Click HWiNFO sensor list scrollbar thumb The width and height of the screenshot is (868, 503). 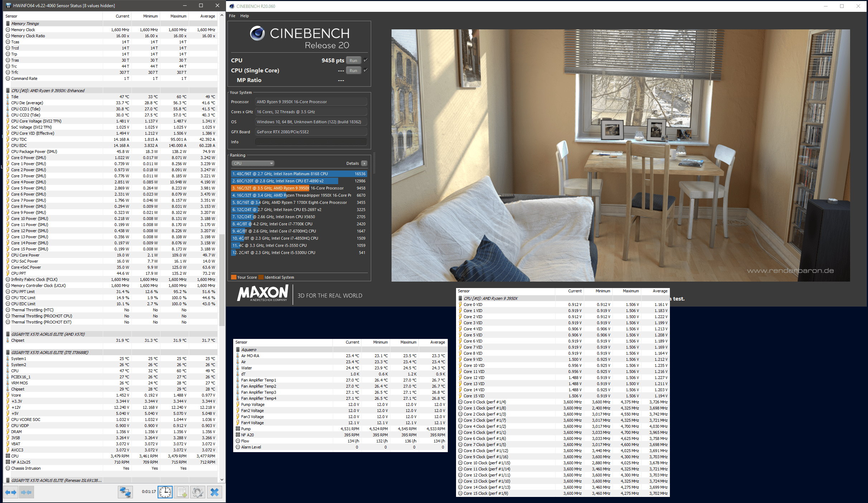click(x=222, y=279)
